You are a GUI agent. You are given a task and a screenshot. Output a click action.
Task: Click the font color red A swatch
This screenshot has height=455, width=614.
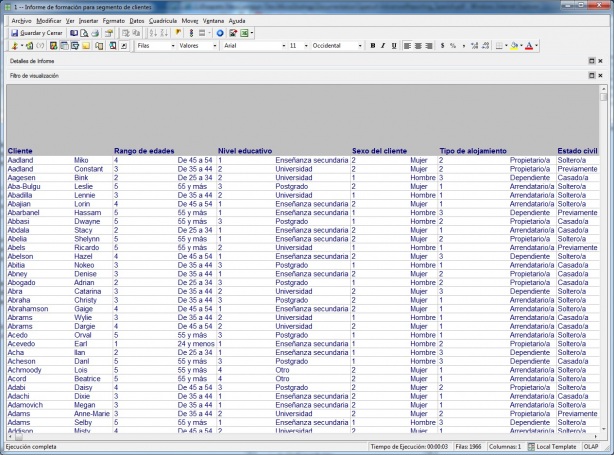point(529,46)
